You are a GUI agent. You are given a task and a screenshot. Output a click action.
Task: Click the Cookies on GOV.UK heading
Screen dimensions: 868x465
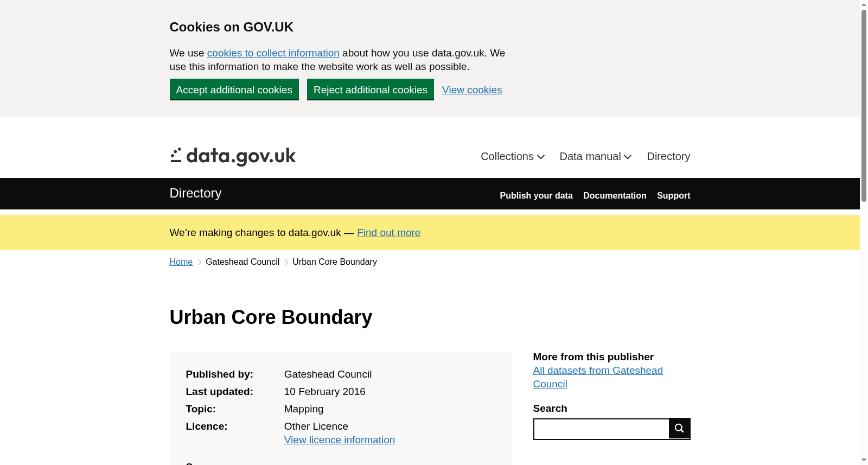tap(232, 27)
